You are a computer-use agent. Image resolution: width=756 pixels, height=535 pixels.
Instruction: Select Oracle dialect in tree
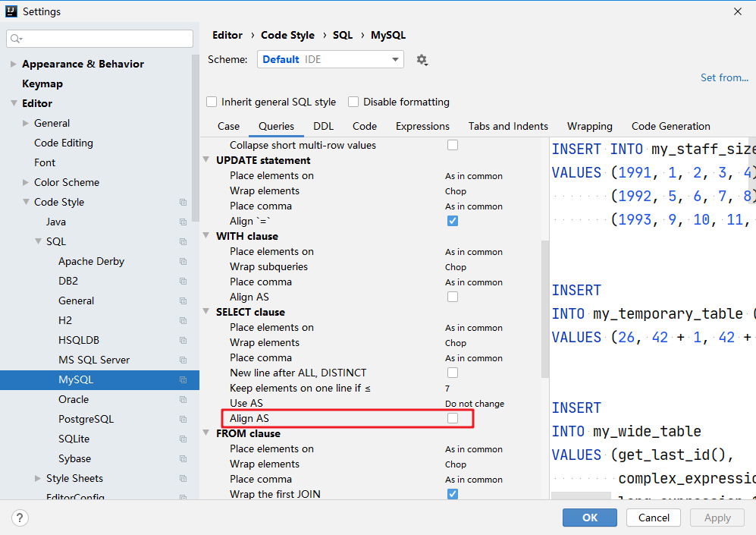(74, 399)
